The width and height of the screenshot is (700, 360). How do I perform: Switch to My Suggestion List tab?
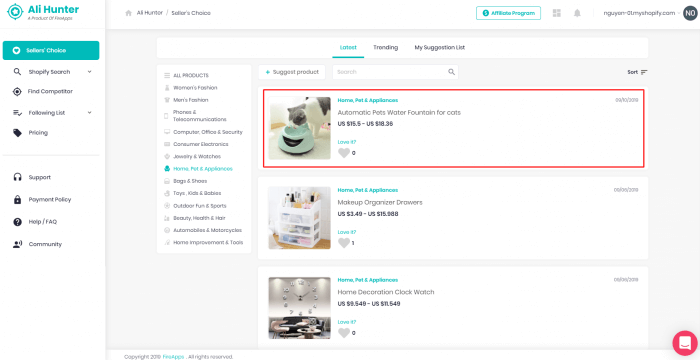440,47
